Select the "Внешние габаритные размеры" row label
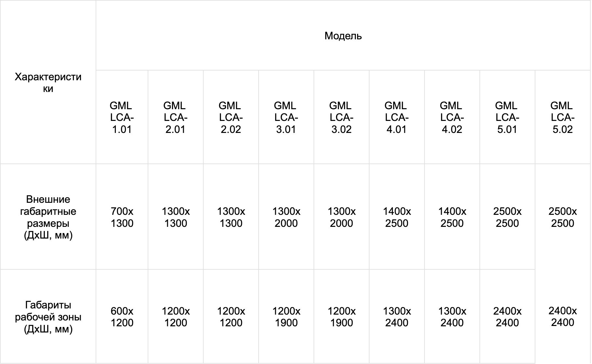 (x=48, y=217)
